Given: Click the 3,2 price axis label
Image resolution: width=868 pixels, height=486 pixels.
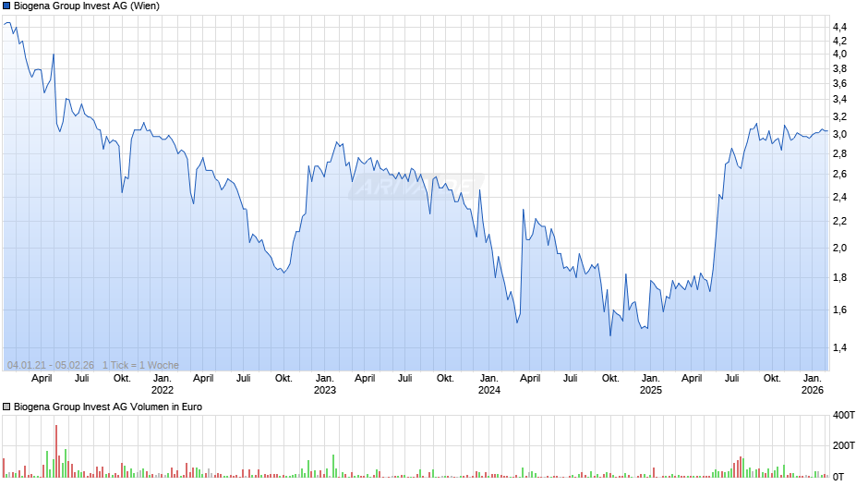Looking at the screenshot, I should 839,116.
